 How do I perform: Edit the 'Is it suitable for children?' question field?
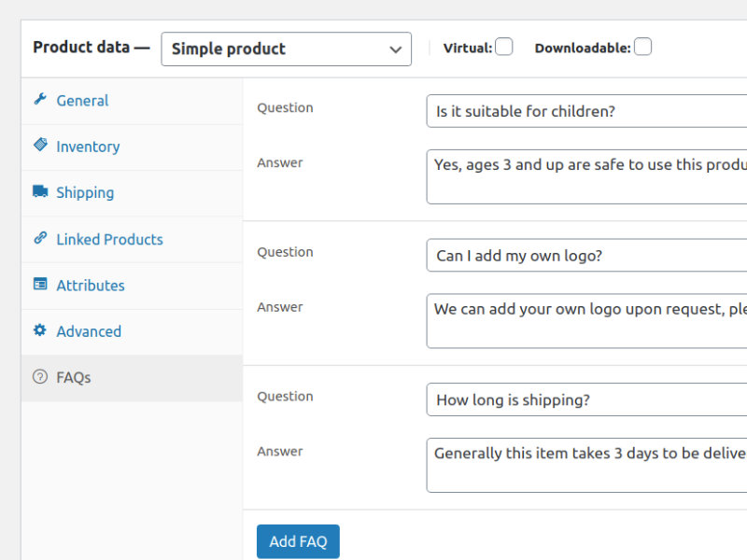click(586, 111)
